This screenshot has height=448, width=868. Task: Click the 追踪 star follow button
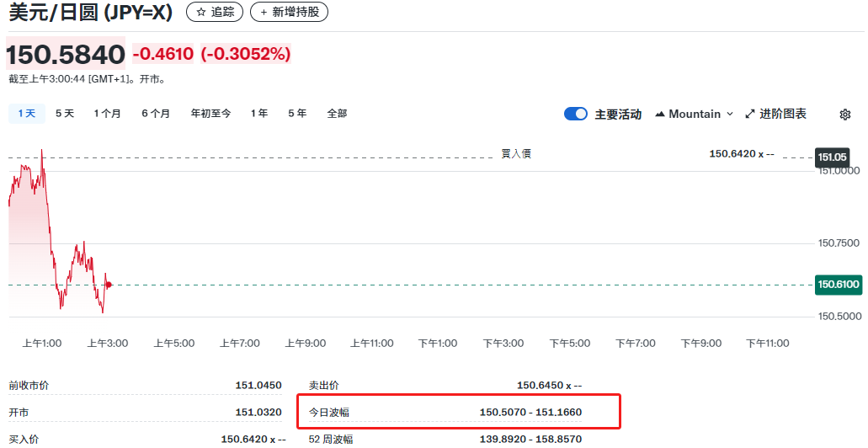point(215,12)
